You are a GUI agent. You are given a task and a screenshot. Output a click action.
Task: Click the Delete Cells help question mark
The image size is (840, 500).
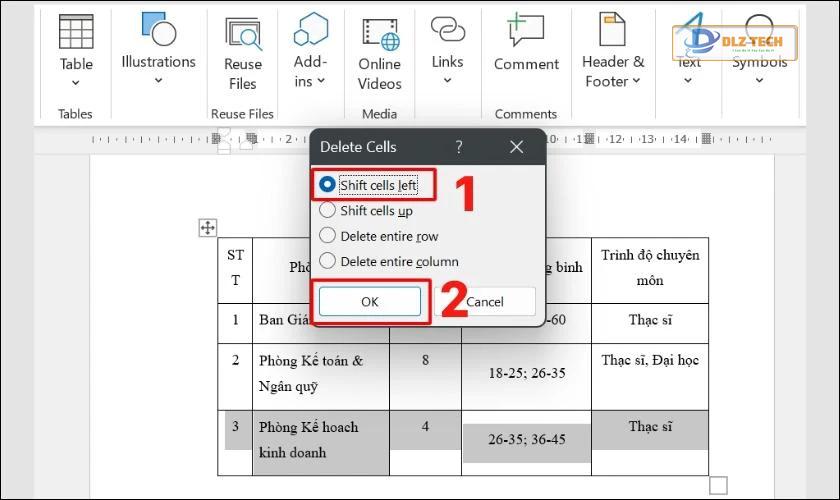459,147
